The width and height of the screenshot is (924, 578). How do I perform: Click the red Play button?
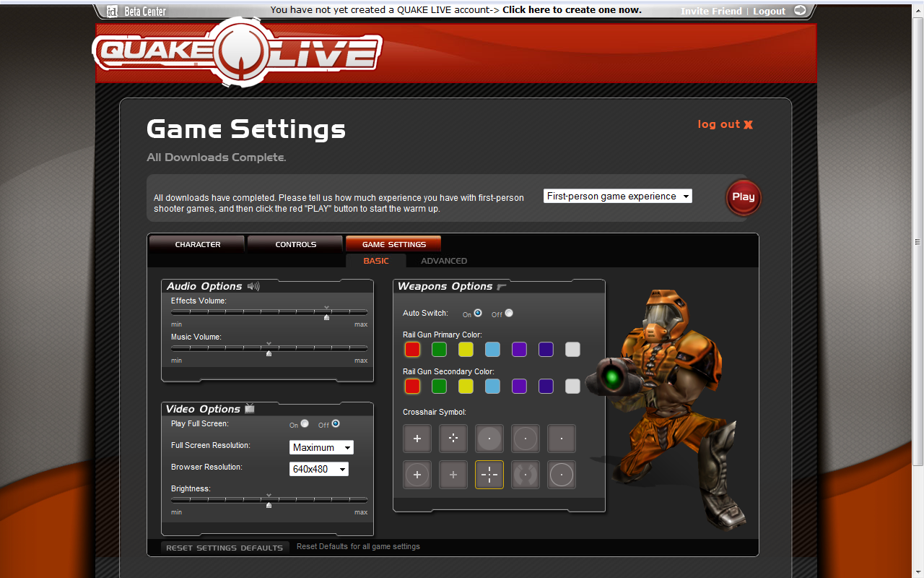[x=744, y=197]
